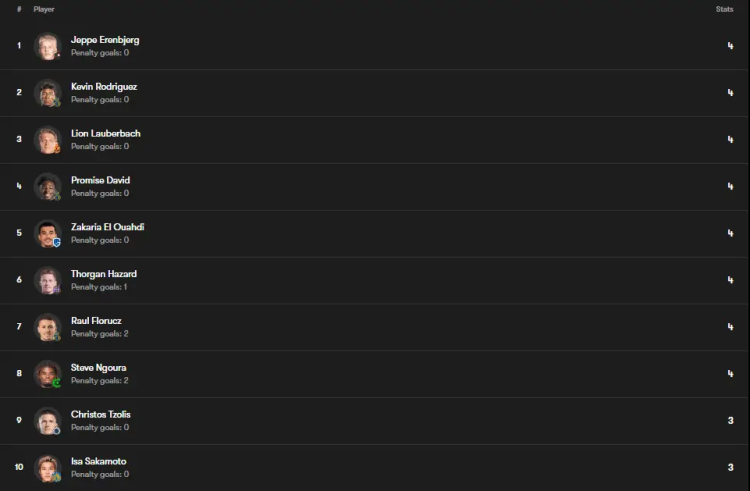This screenshot has height=491, width=750.
Task: Open Lion Lauberbach's avatar image
Action: [48, 140]
